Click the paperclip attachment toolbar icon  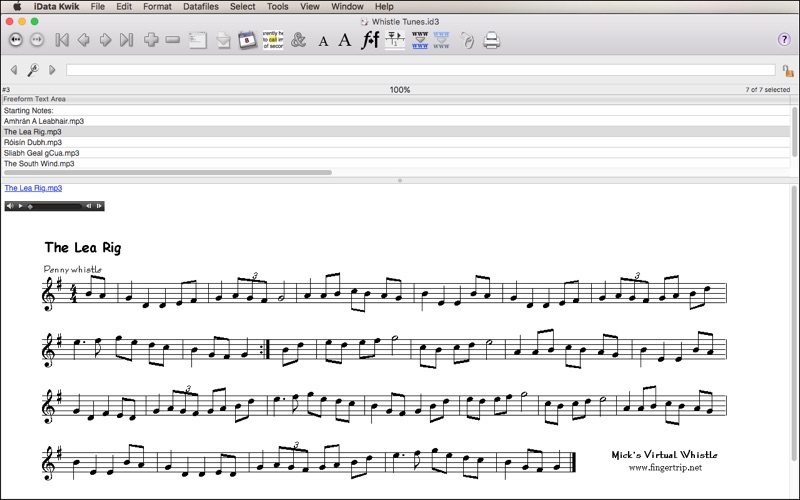pyautogui.click(x=467, y=40)
